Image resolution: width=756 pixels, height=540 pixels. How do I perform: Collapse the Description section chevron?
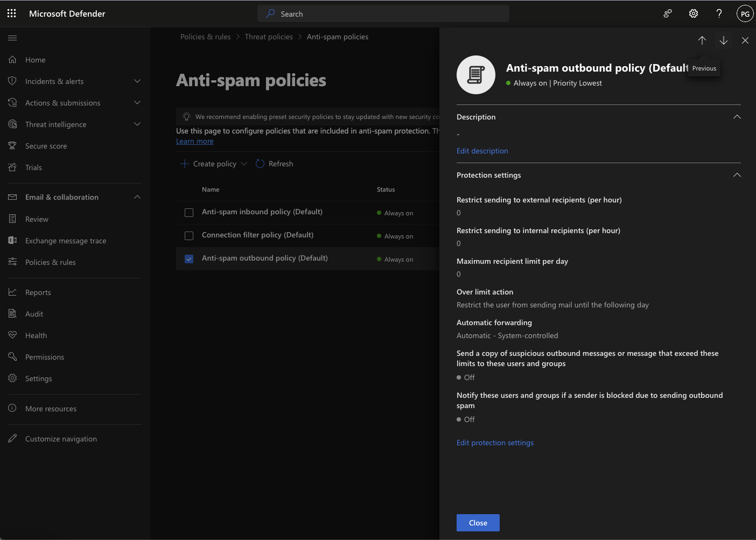click(737, 117)
